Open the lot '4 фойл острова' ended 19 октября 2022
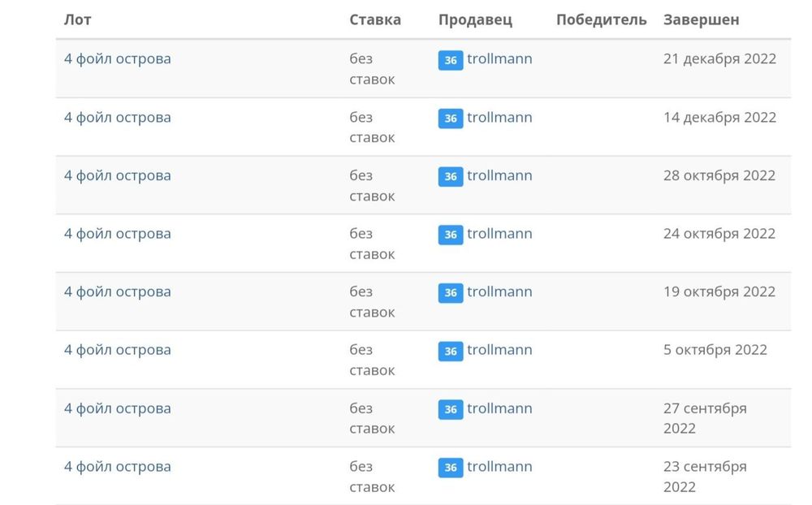Image resolution: width=812 pixels, height=505 pixels. coord(118,291)
